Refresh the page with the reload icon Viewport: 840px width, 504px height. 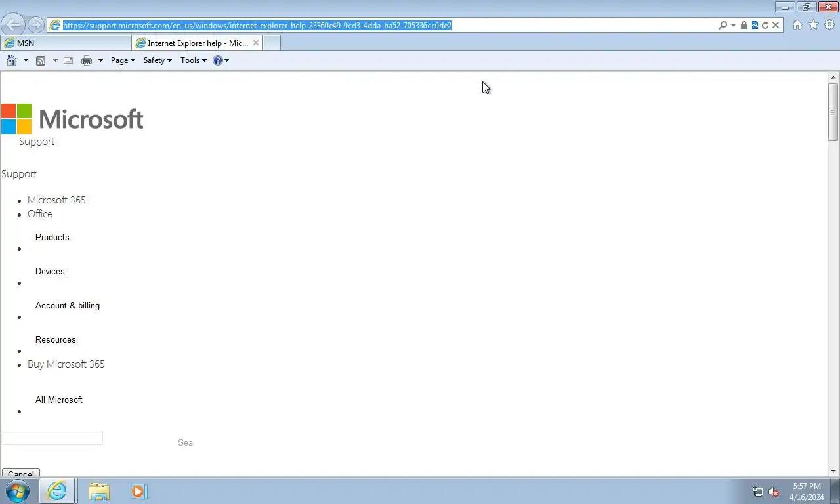[765, 25]
